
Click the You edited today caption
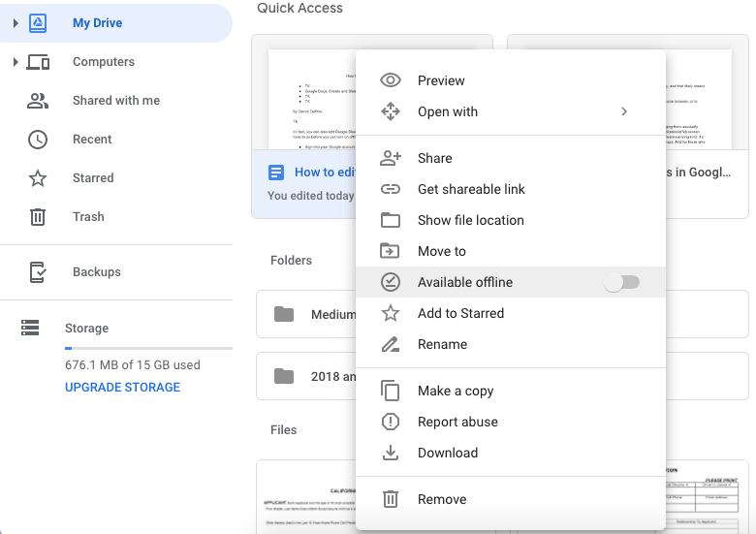click(311, 196)
